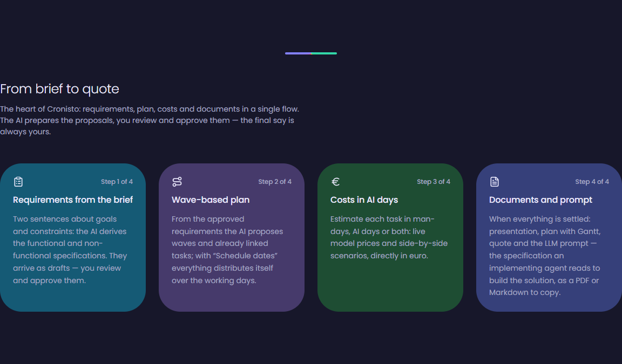622x364 pixels.
Task: Click the euro icon on Costs card
Action: tap(336, 181)
